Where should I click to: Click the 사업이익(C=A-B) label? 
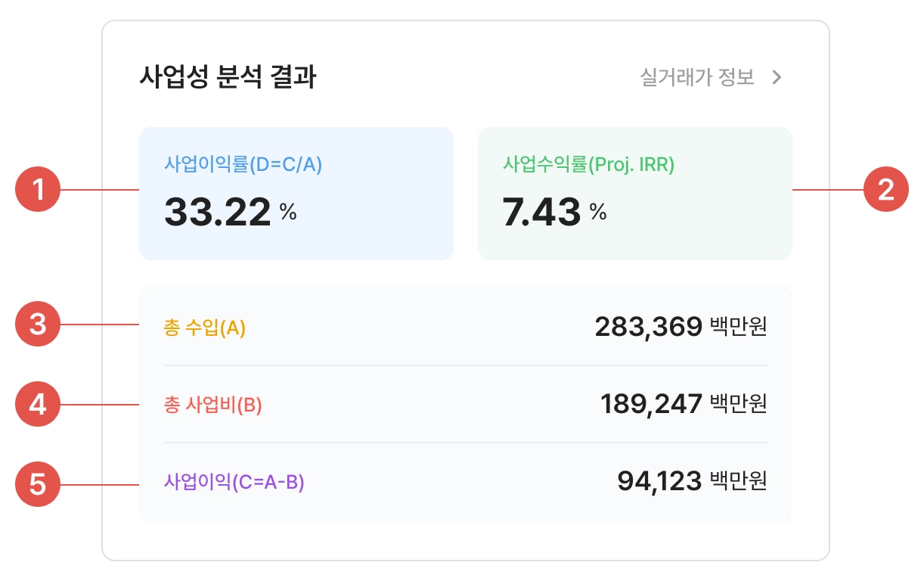(234, 482)
